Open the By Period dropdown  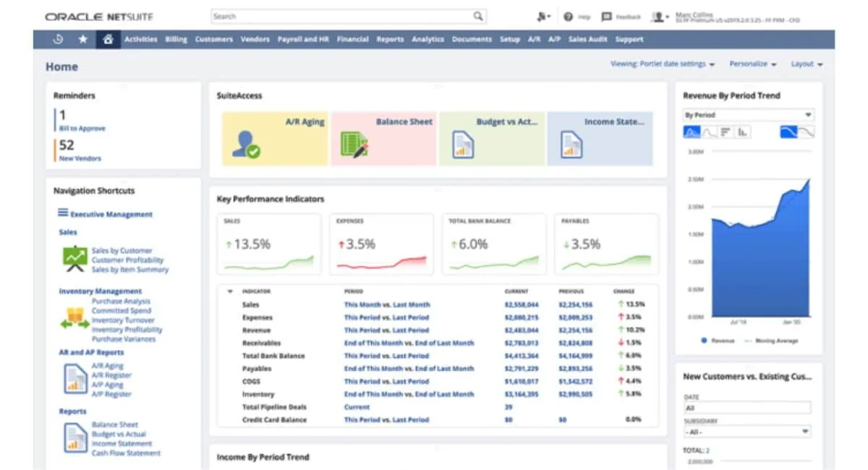point(748,114)
